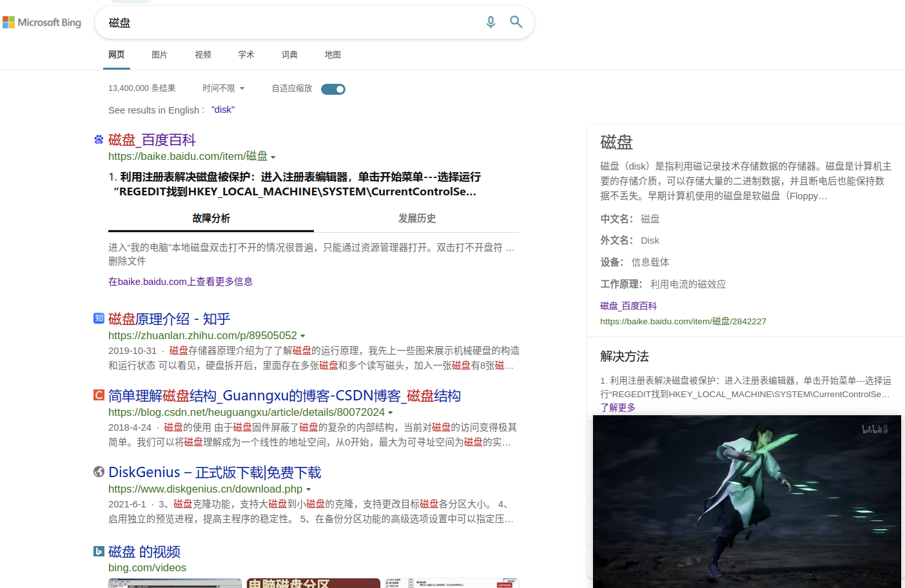Expand arrow next to zhuanlan.zhihu.com URL

tap(303, 337)
